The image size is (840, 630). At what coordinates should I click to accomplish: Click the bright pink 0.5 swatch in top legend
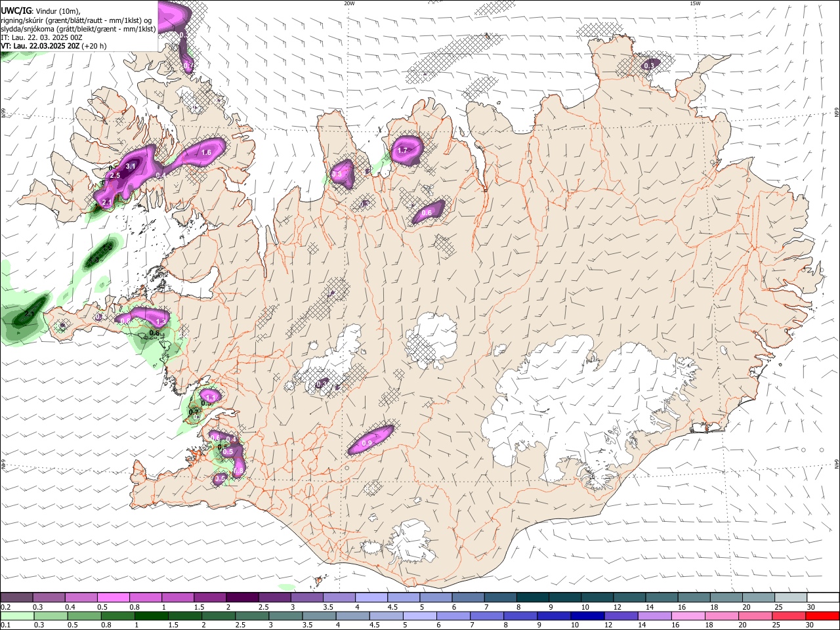pyautogui.click(x=113, y=597)
